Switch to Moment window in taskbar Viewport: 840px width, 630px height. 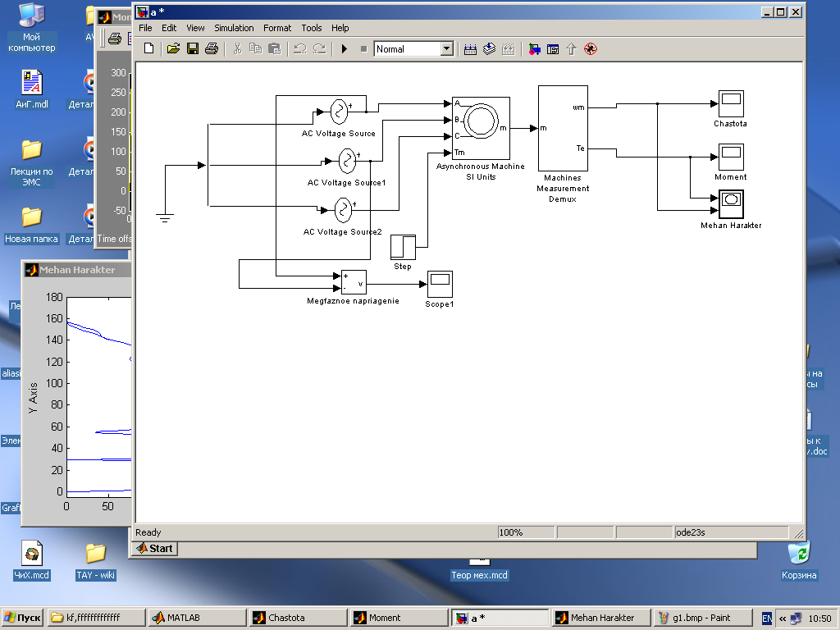399,618
